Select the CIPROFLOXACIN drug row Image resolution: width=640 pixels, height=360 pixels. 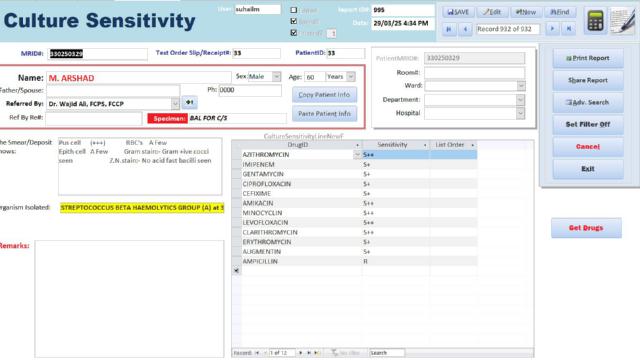click(359, 184)
